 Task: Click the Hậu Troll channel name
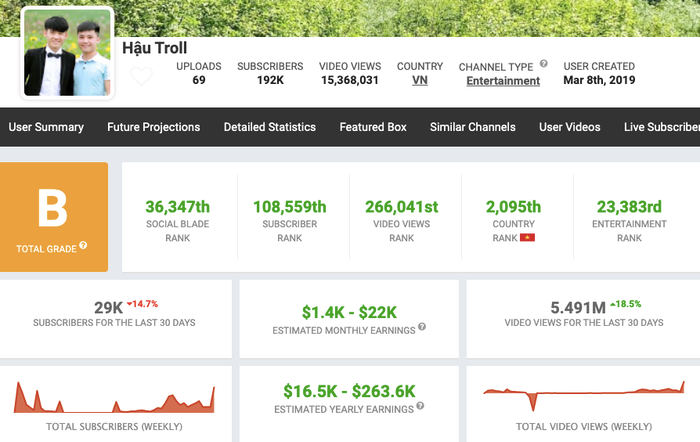154,47
